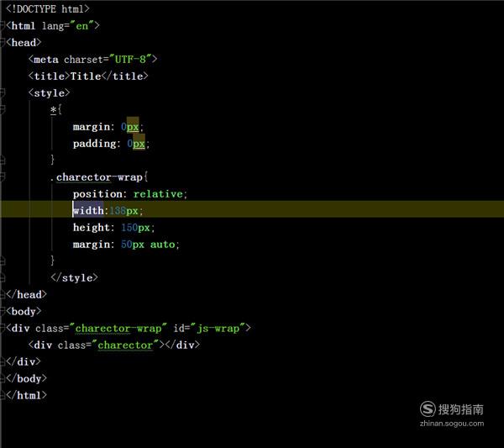Click the <title>Title</title> line
Image resolution: width=504 pixels, height=448 pixels.
pos(88,76)
